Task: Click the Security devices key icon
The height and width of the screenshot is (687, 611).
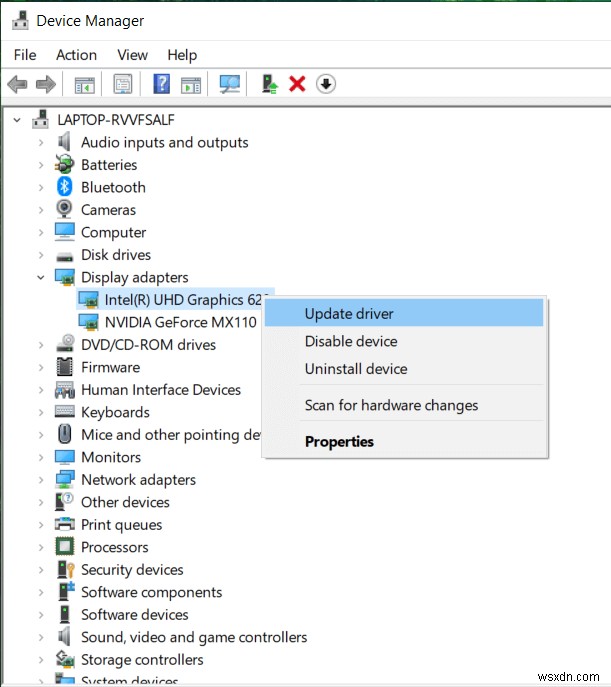Action: [x=66, y=569]
